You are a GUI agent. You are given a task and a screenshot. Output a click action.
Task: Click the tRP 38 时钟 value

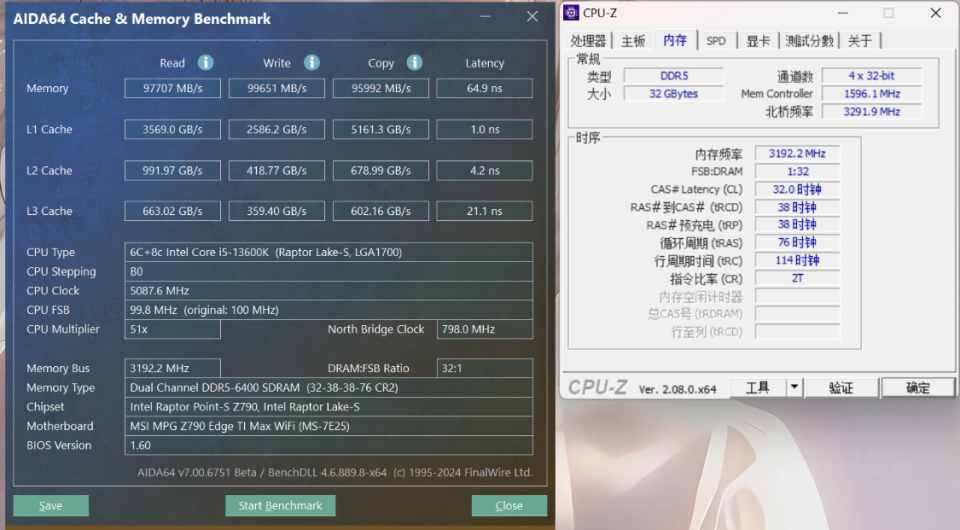tap(797, 225)
